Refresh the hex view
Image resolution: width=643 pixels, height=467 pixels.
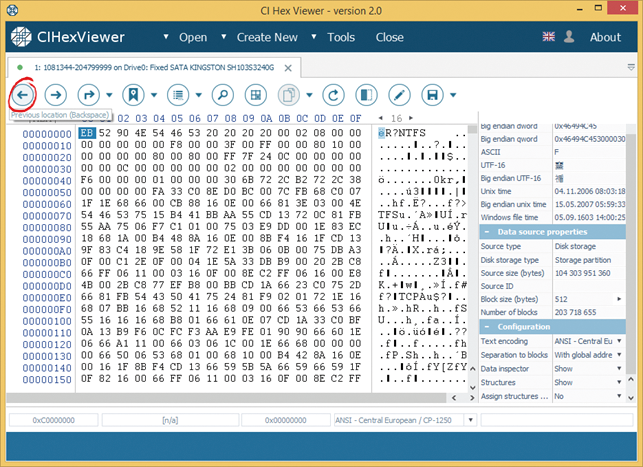pos(333,95)
